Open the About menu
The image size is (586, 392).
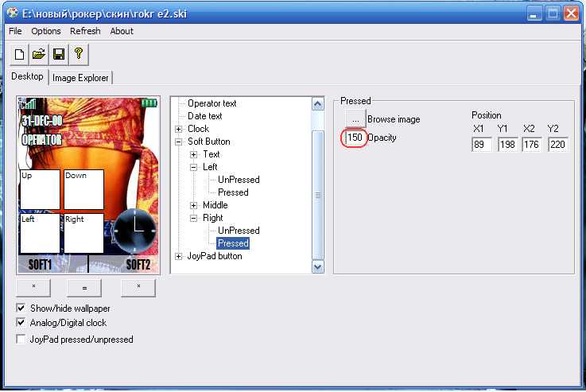pyautogui.click(x=122, y=31)
